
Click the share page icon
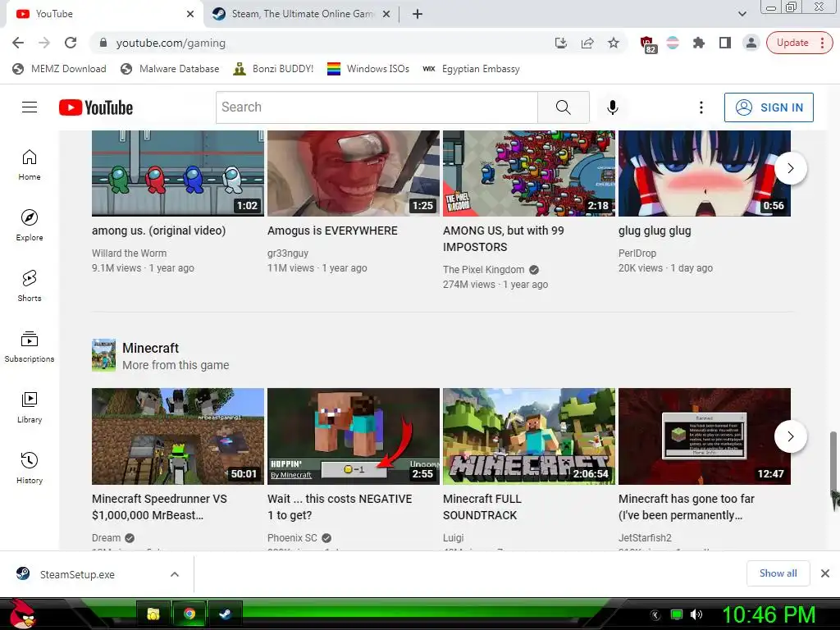point(587,43)
